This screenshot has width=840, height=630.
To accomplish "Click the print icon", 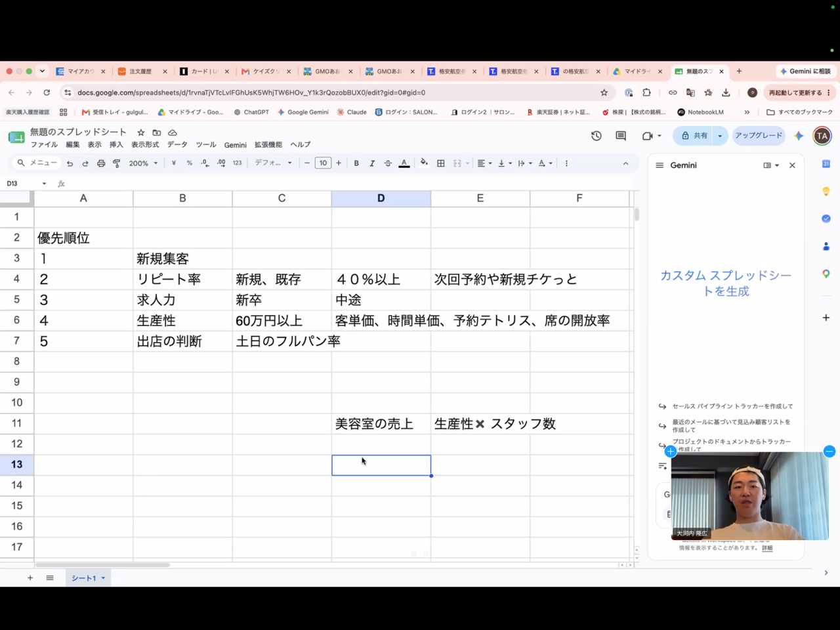I will tap(101, 163).
